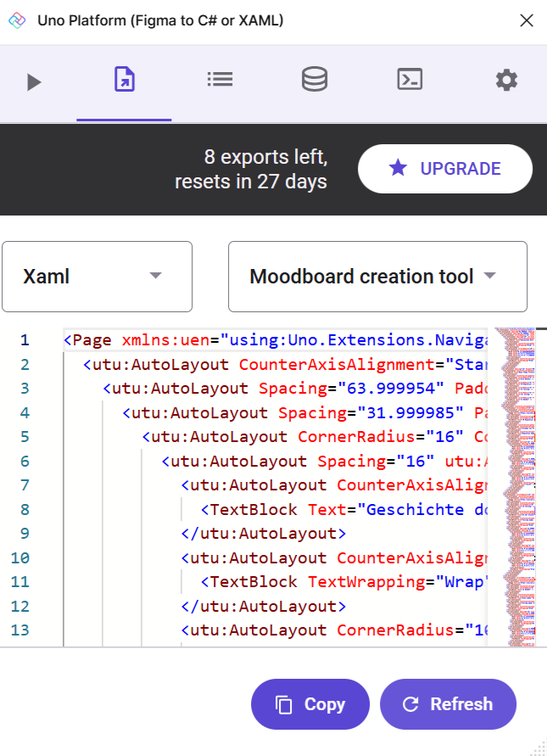Open the Moodboard creation tool dropdown
The width and height of the screenshot is (547, 756).
pos(378,277)
